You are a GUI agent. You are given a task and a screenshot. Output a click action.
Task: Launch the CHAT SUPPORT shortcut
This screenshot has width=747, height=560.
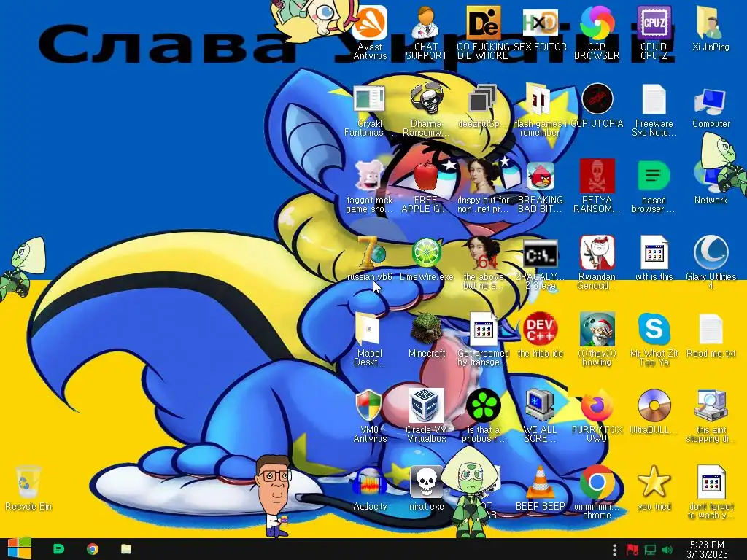426,34
